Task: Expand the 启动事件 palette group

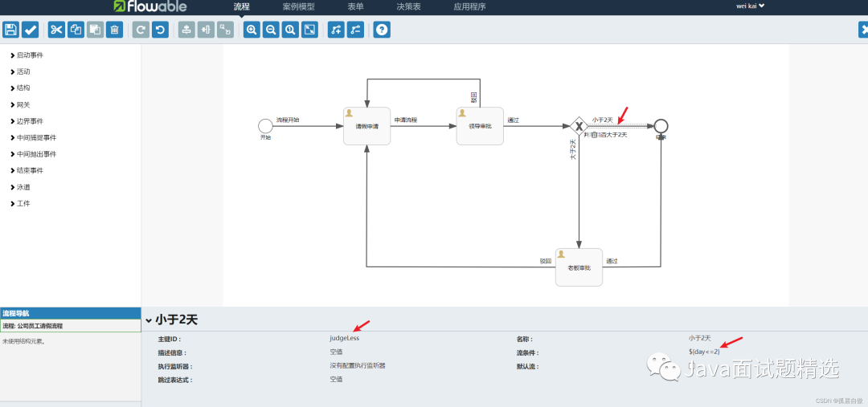Action: coord(27,55)
